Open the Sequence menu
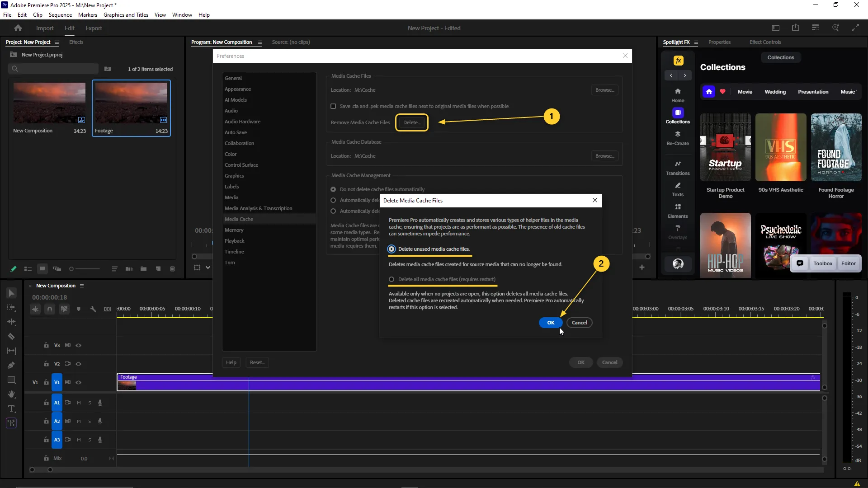Image resolution: width=868 pixels, height=488 pixels. click(x=60, y=15)
